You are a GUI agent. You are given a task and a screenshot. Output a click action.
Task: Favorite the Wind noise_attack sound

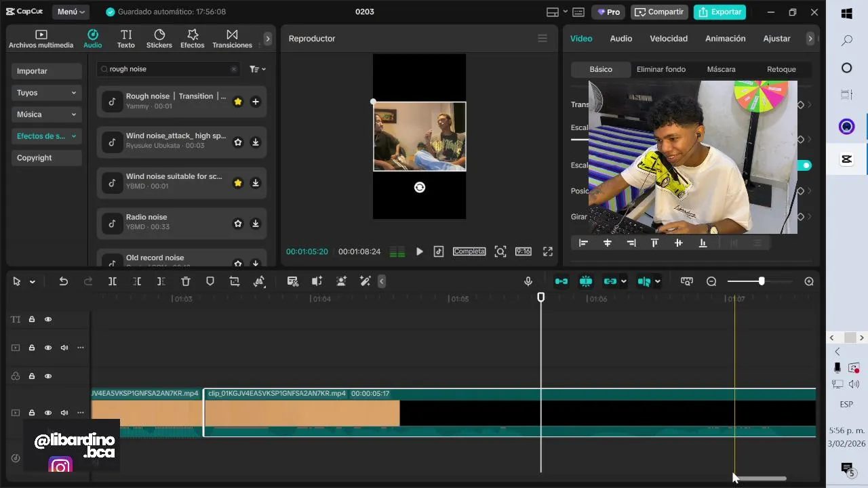click(x=238, y=142)
